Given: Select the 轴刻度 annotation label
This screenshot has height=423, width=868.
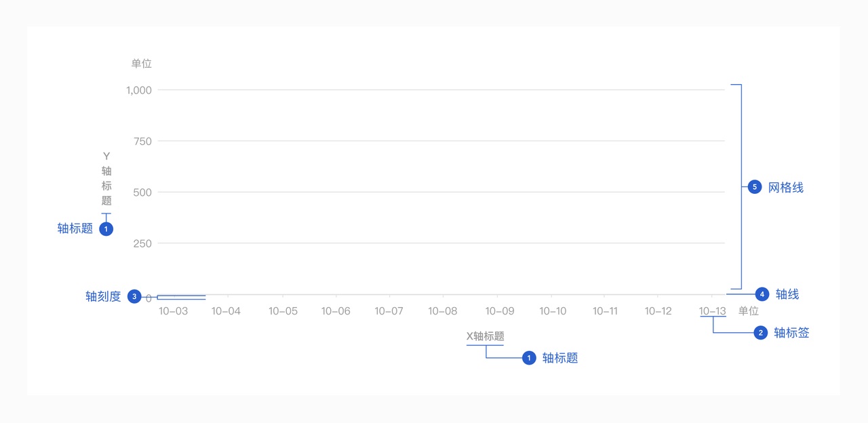Looking at the screenshot, I should [103, 296].
